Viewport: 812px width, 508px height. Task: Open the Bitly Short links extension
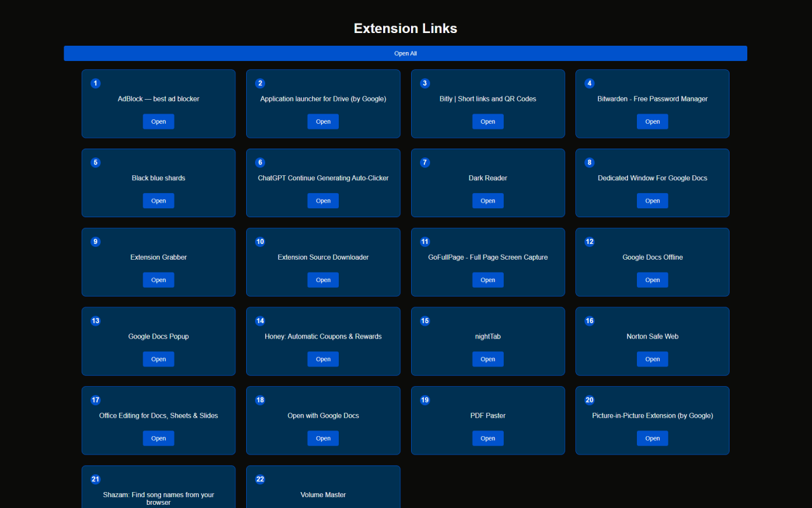tap(488, 121)
